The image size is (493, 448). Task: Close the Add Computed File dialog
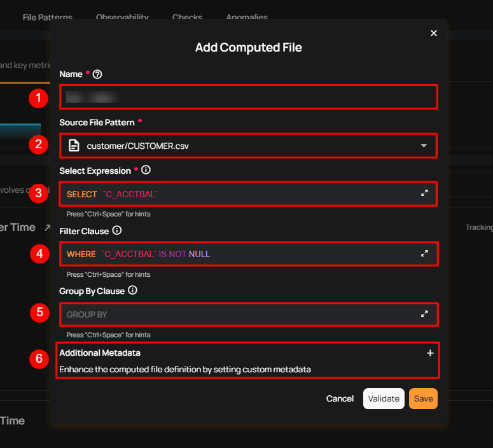434,33
